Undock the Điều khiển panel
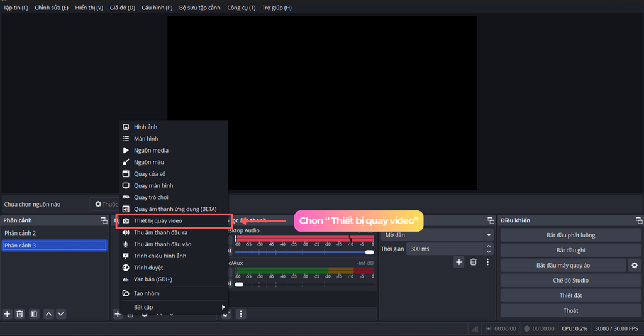The image size is (644, 336). click(639, 220)
